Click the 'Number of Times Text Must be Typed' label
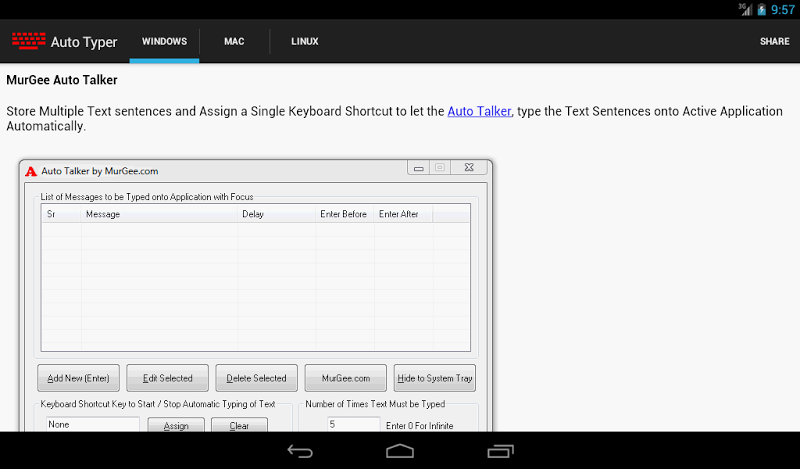The height and width of the screenshot is (469, 800). [375, 404]
